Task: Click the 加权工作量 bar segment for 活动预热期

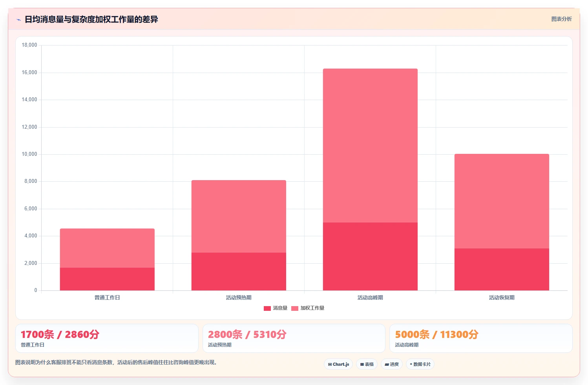Action: pyautogui.click(x=239, y=216)
